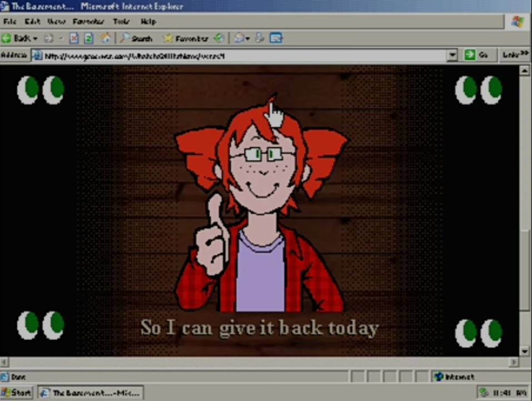Open the Tools menu
Image resolution: width=532 pixels, height=401 pixels.
point(121,22)
